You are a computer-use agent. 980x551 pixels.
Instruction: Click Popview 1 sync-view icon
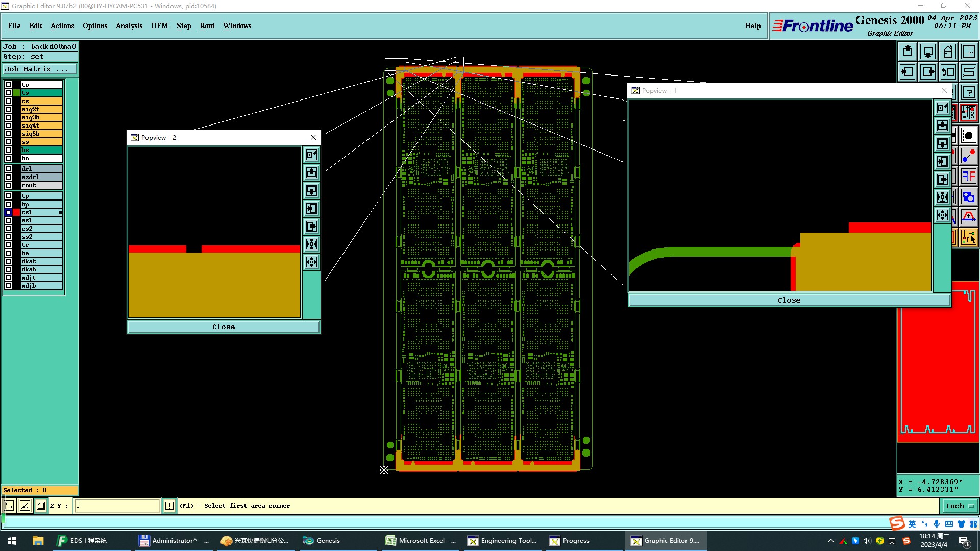[942, 108]
